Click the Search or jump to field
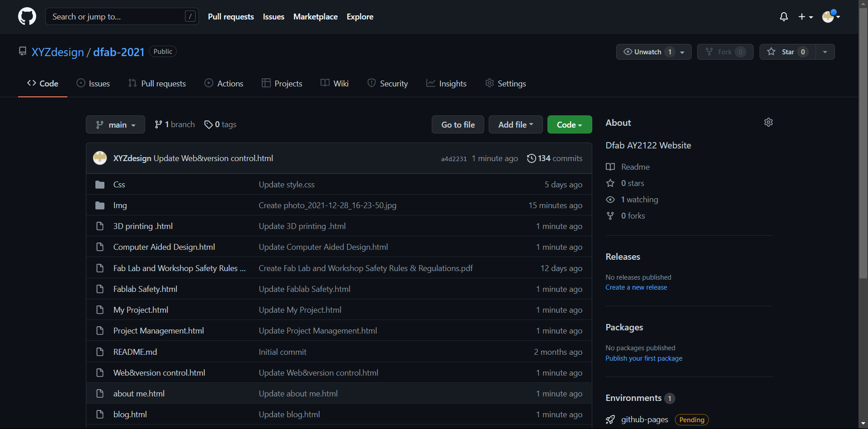The image size is (868, 429). click(122, 17)
